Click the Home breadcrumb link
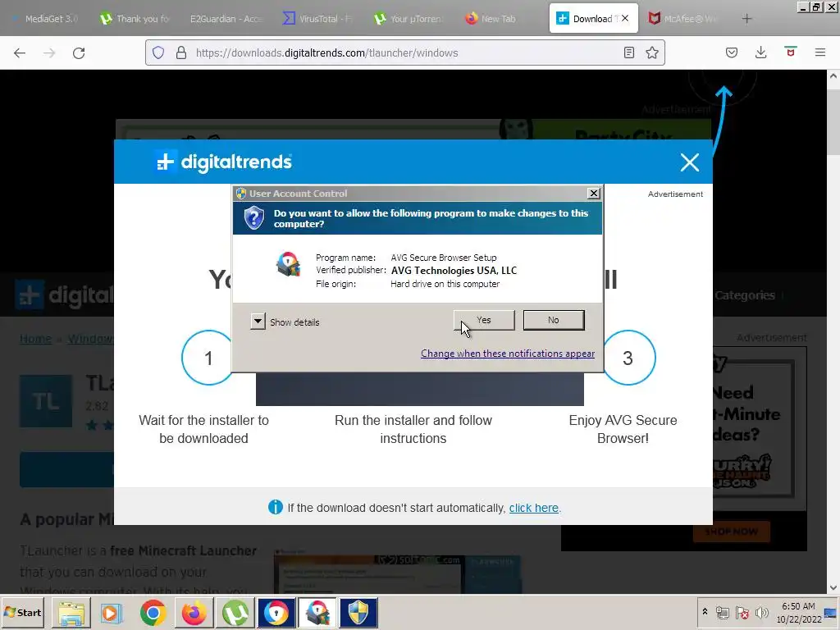 [35, 339]
